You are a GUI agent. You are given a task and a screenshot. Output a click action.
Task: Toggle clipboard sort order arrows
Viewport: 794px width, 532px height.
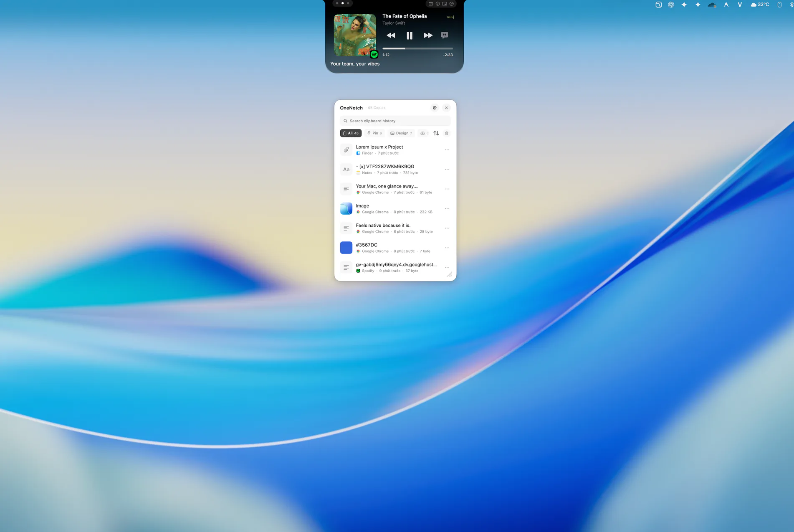pyautogui.click(x=436, y=133)
